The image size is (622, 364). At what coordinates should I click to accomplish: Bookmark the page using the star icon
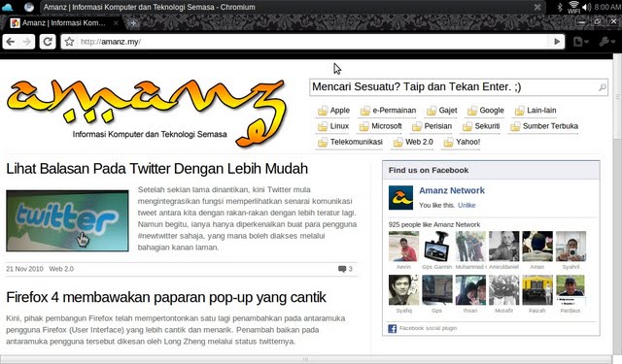pyautogui.click(x=69, y=42)
